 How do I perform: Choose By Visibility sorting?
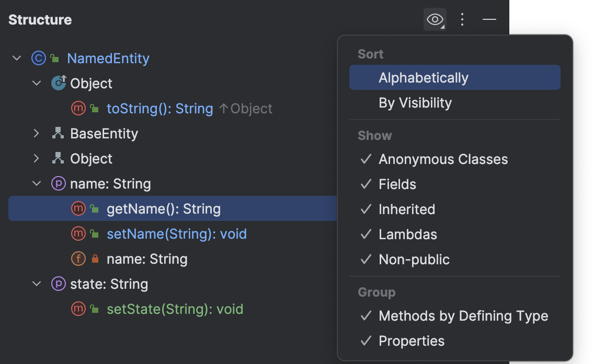tap(415, 103)
